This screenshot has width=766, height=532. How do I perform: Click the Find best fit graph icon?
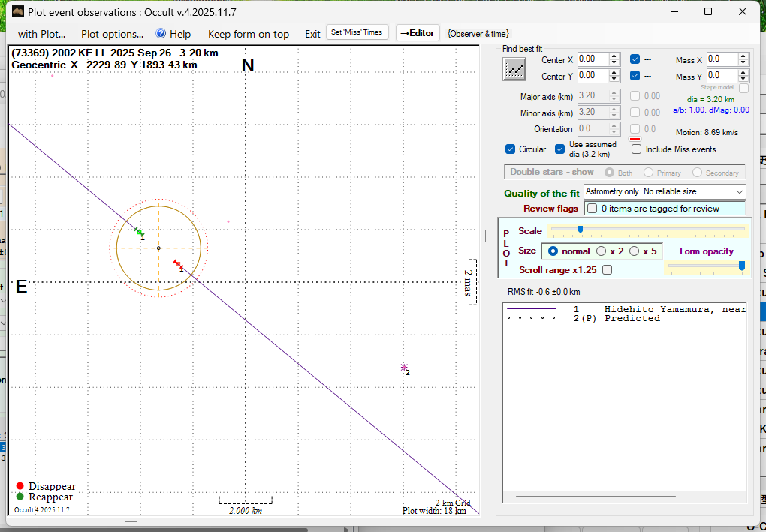click(x=514, y=69)
